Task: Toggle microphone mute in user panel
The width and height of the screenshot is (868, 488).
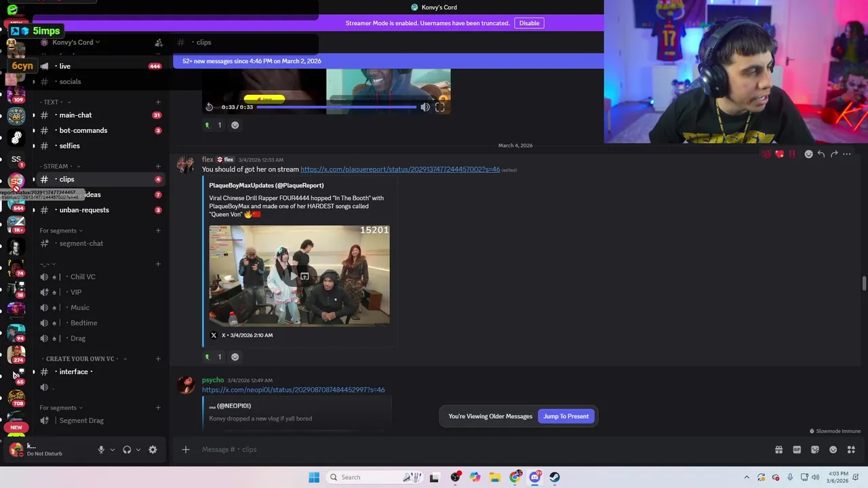Action: click(101, 449)
